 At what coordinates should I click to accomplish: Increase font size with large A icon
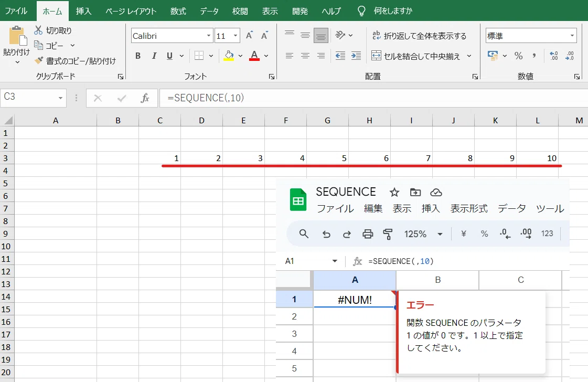249,36
